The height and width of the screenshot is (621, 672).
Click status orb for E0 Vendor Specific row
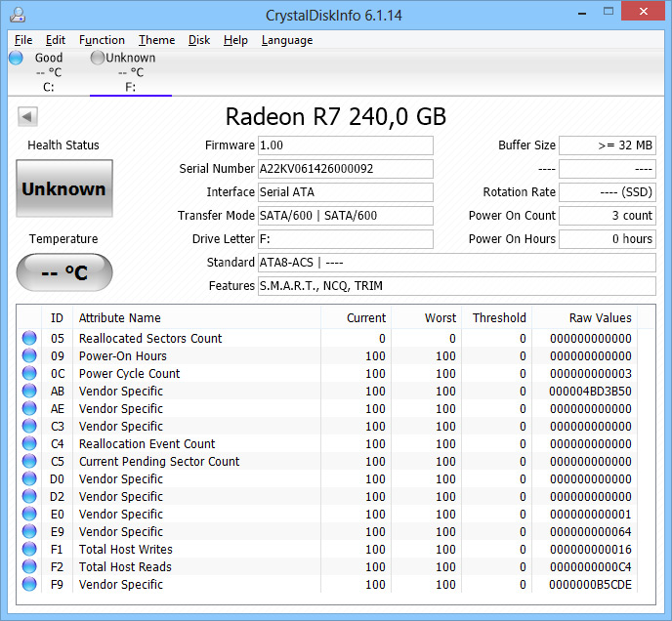[x=29, y=514]
